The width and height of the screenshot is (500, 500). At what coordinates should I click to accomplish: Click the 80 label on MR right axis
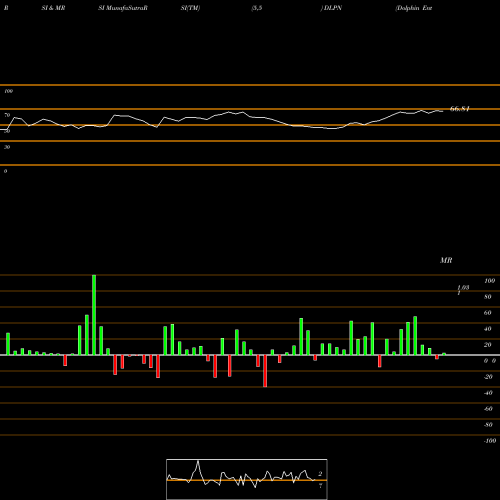pos(488,297)
